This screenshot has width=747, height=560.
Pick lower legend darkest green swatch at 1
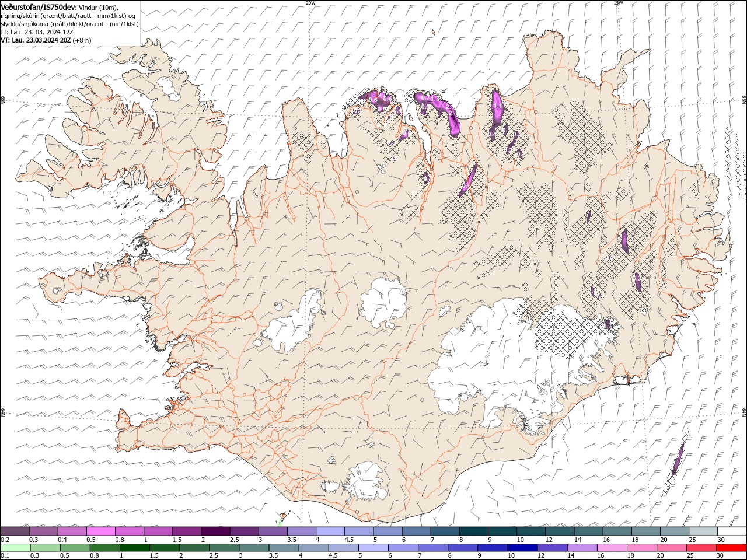click(x=134, y=548)
